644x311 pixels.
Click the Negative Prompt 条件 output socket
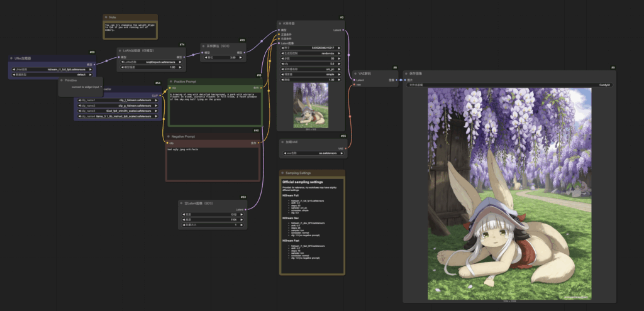pyautogui.click(x=260, y=143)
